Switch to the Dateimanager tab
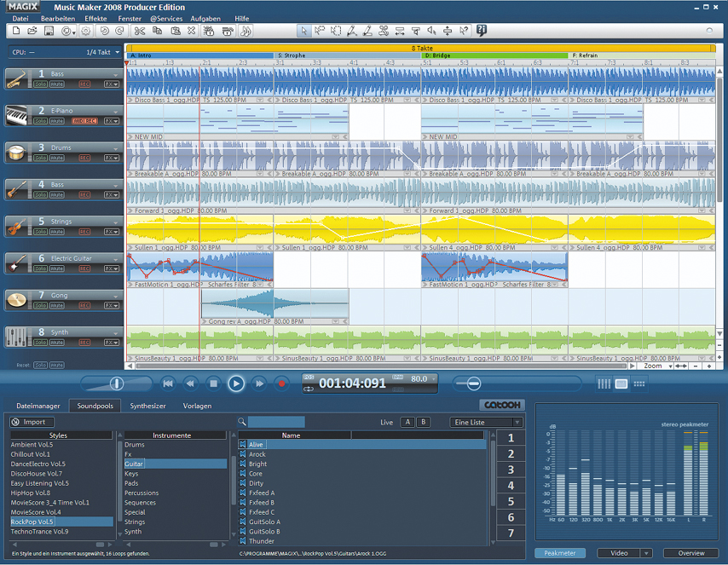The width and height of the screenshot is (728, 565). click(38, 406)
